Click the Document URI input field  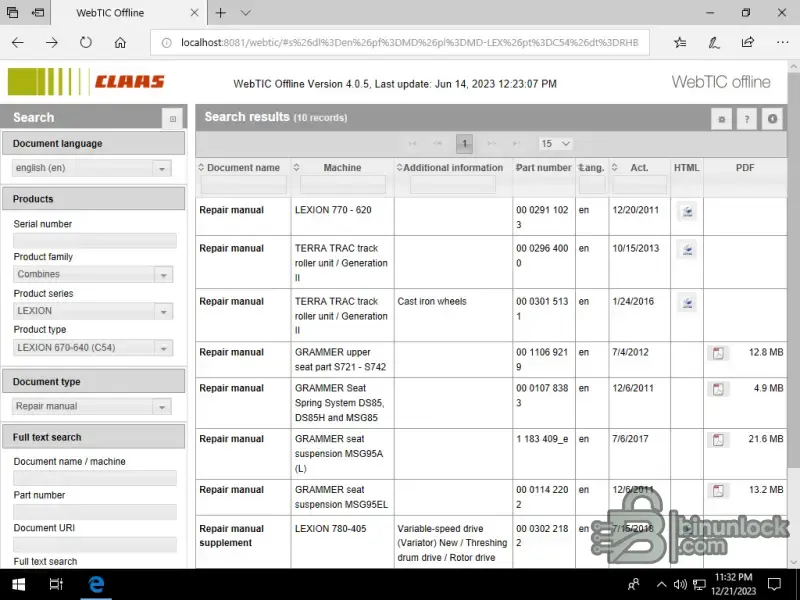tap(95, 545)
